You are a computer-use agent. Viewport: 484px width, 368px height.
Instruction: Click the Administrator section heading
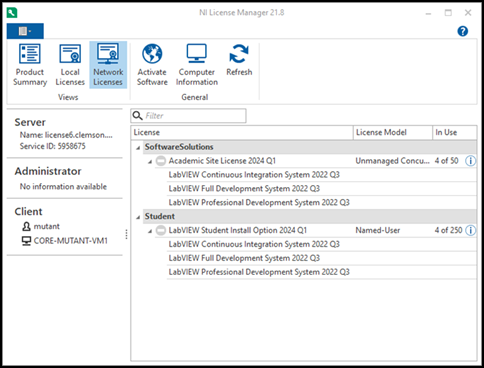click(x=48, y=171)
